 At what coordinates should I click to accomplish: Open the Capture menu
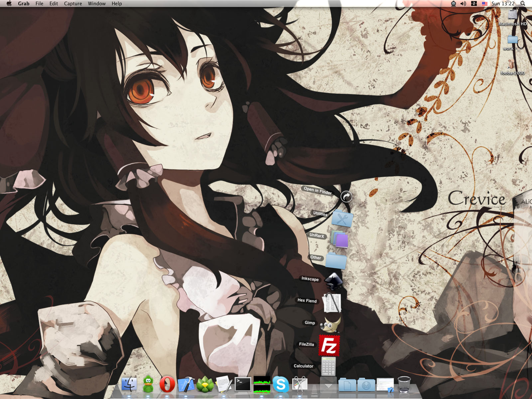(73, 4)
